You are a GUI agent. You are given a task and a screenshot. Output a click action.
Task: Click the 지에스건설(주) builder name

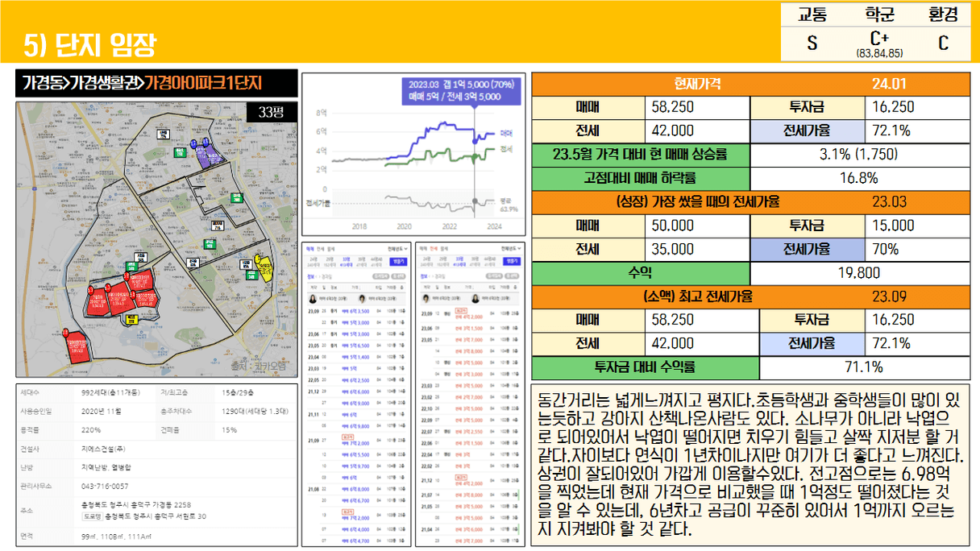pos(102,449)
